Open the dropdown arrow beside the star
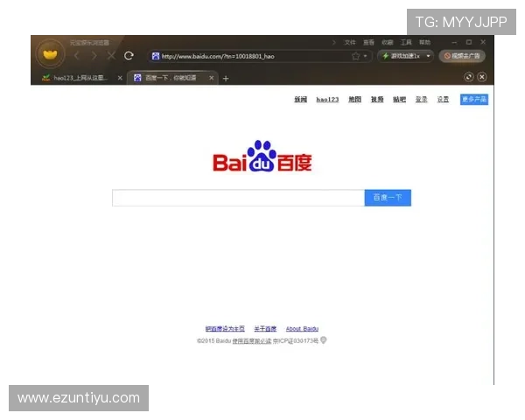 point(365,56)
